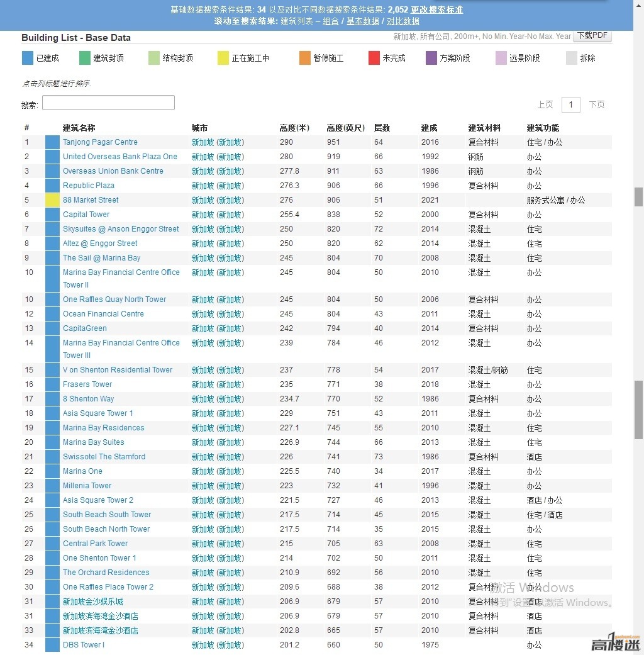644x655 pixels.
Task: Open Tanjong Pagar Centre building link
Action: click(x=100, y=142)
